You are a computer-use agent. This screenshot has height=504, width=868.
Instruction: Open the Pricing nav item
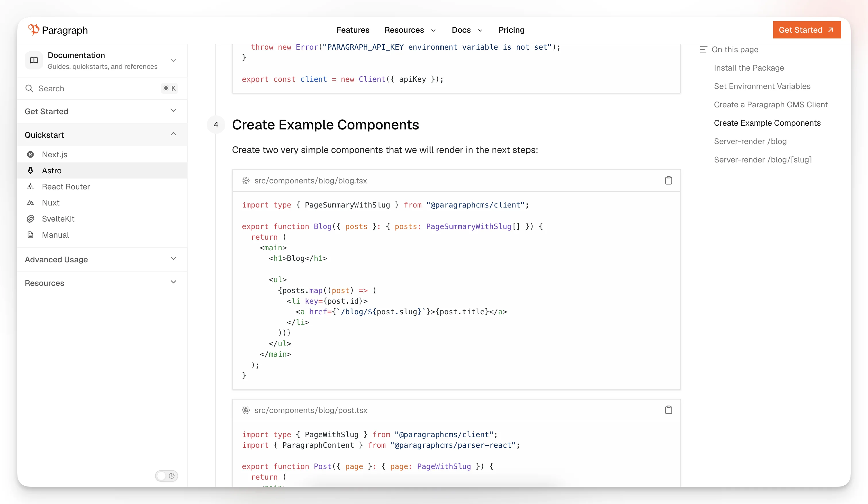pos(511,30)
